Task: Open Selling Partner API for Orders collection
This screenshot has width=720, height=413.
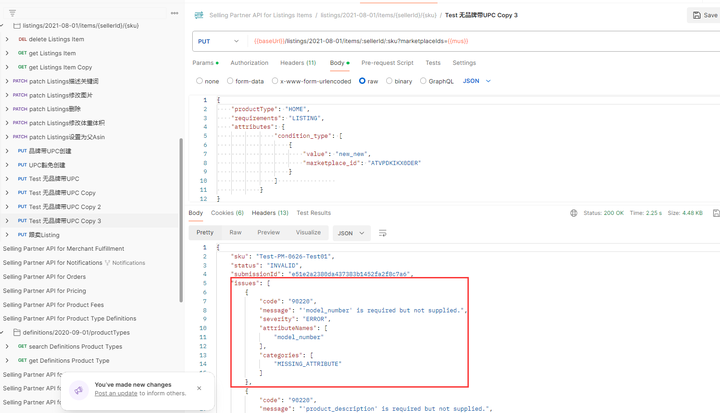Action: [x=44, y=277]
